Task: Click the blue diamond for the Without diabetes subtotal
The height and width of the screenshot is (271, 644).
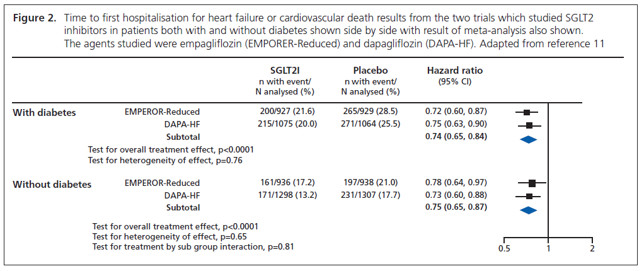Action: [527, 211]
